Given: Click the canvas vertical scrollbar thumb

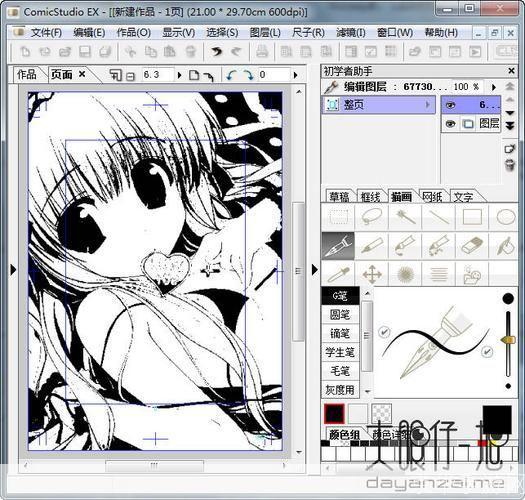Looking at the screenshot, I should (298, 271).
